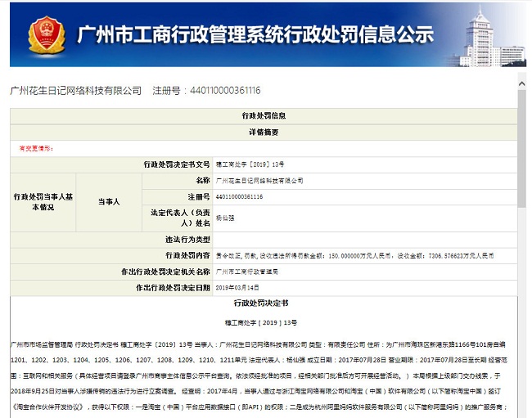Viewport: 532px width, 418px height.
Task: Click the 法定代表人（负责人）姓名 label
Action: tap(181, 218)
